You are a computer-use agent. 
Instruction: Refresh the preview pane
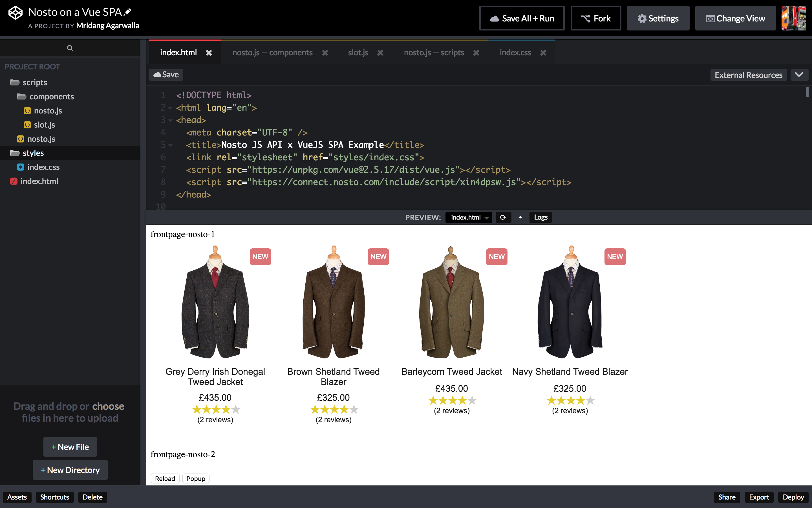503,217
